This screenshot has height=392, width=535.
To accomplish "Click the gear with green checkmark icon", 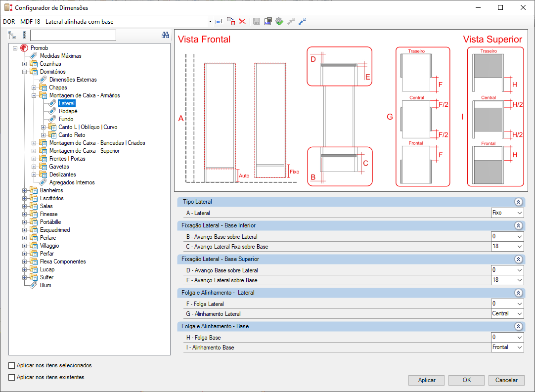I will click(x=279, y=21).
